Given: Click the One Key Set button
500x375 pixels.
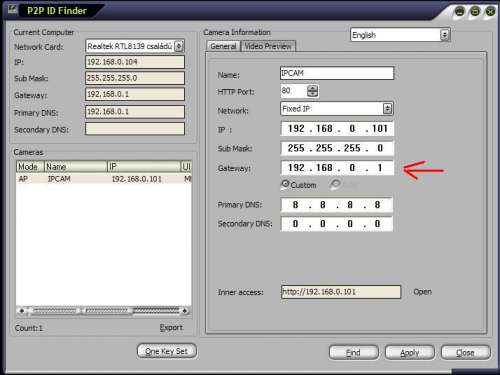Looking at the screenshot, I should (167, 351).
